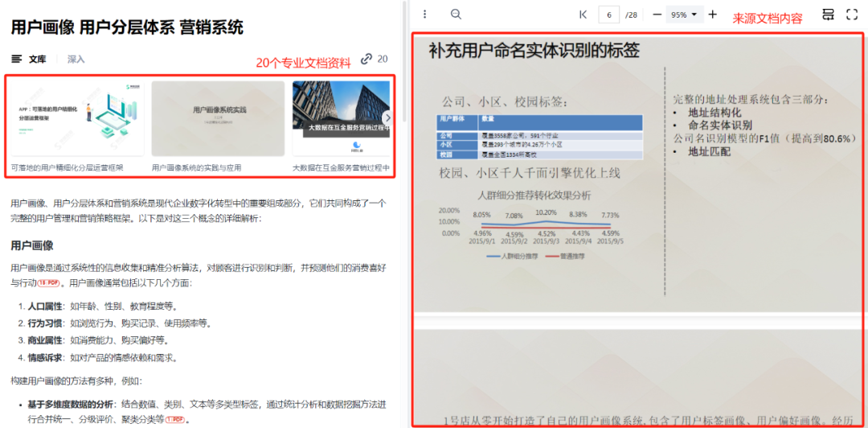
Task: Click the list icon beside 文库
Action: pos(17,60)
